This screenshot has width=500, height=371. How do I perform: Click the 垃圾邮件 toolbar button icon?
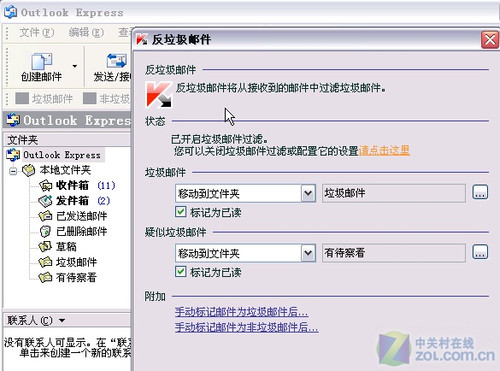(22, 98)
